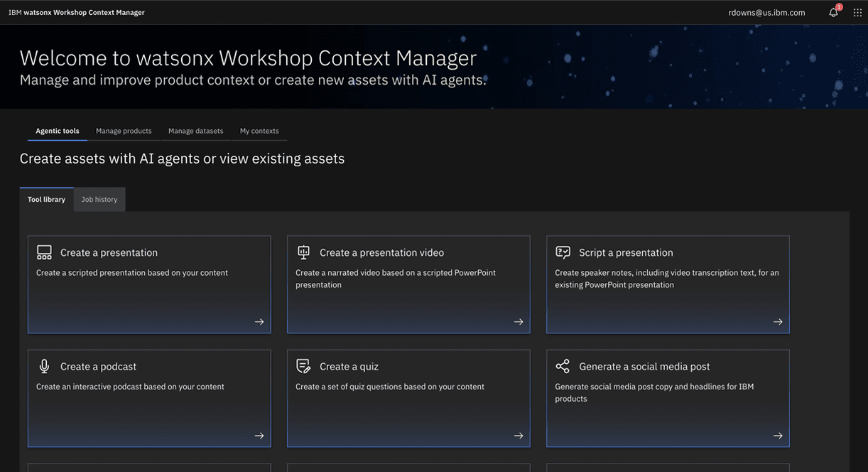Viewport: 868px width, 472px height.
Task: Click arrow on Generate a social media post card
Action: pos(778,436)
